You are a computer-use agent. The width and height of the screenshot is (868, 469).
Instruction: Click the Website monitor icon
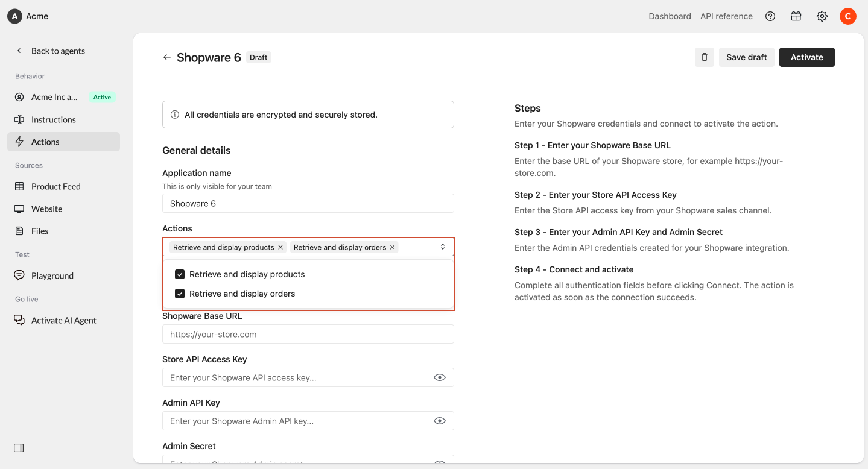point(19,209)
